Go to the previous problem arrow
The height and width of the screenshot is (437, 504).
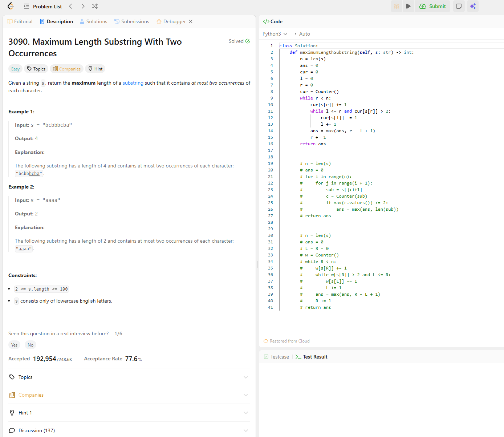70,6
